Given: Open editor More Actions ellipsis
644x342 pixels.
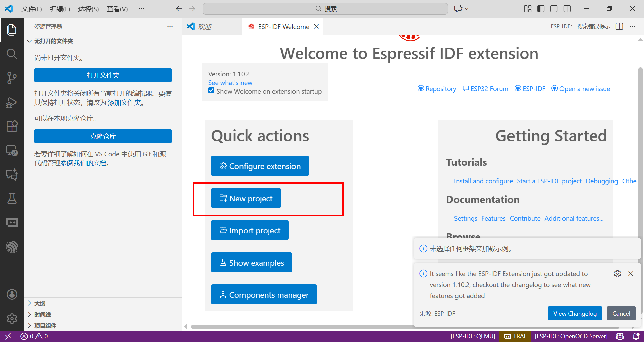Looking at the screenshot, I should (x=632, y=26).
